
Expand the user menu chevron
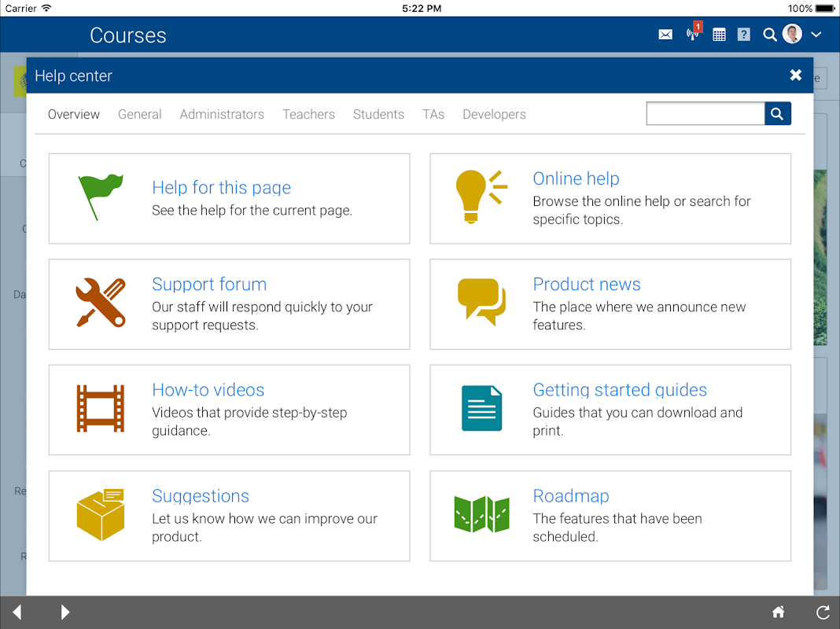point(816,35)
